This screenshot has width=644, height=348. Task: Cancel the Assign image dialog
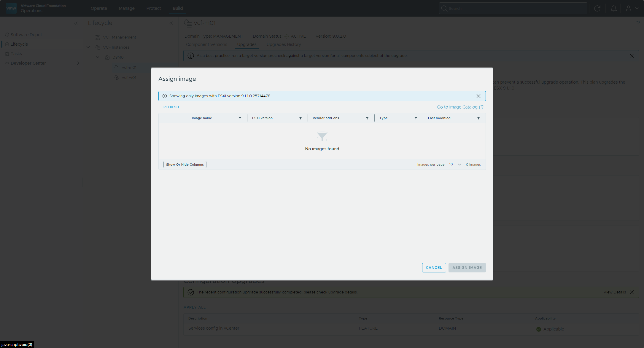(434, 268)
